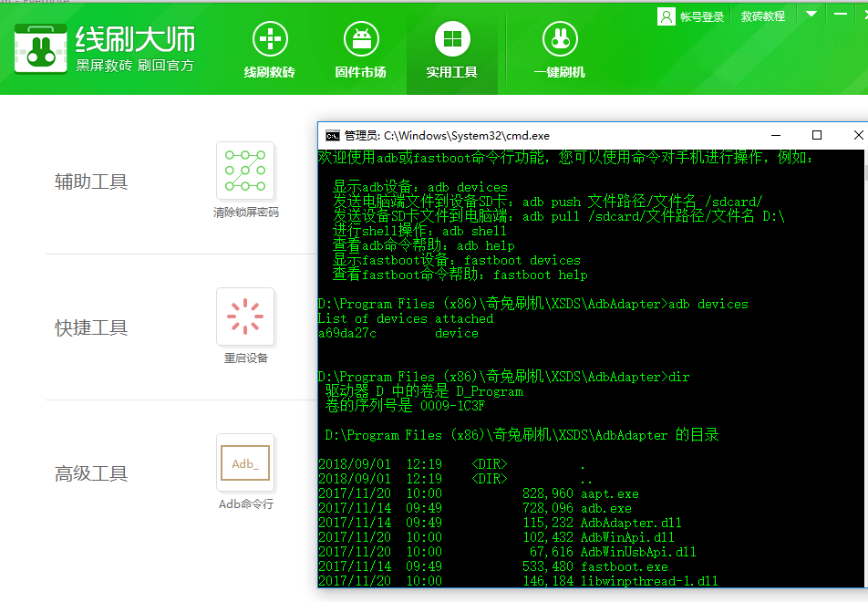
Task: Click the 快捷工具 section heading
Action: [91, 327]
